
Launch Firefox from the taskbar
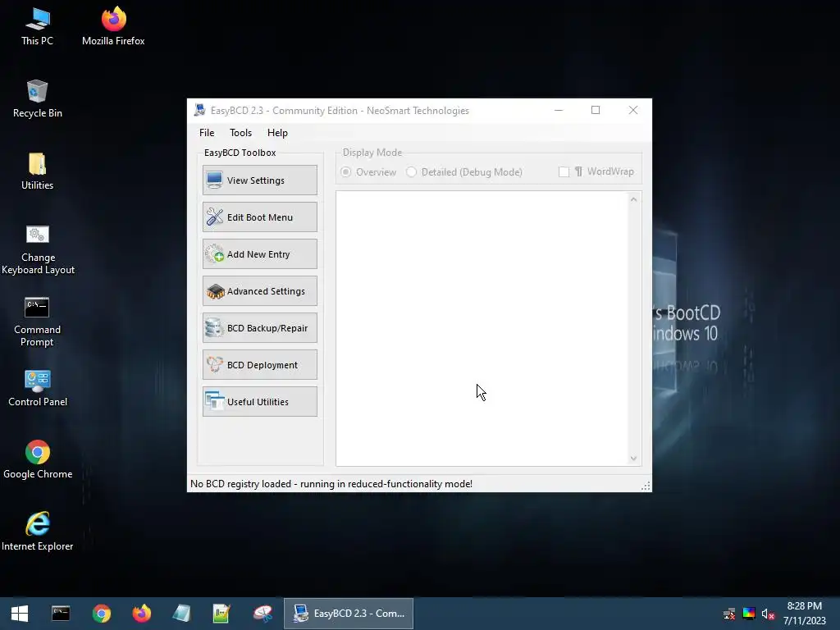pyautogui.click(x=142, y=614)
